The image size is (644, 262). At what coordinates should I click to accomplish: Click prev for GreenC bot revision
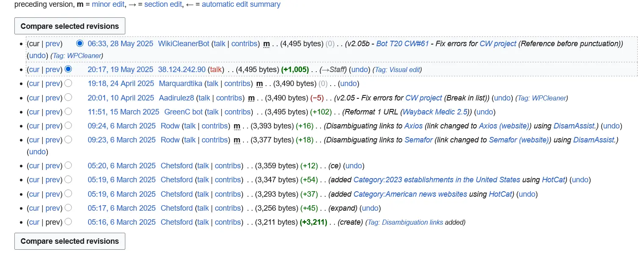(x=53, y=112)
